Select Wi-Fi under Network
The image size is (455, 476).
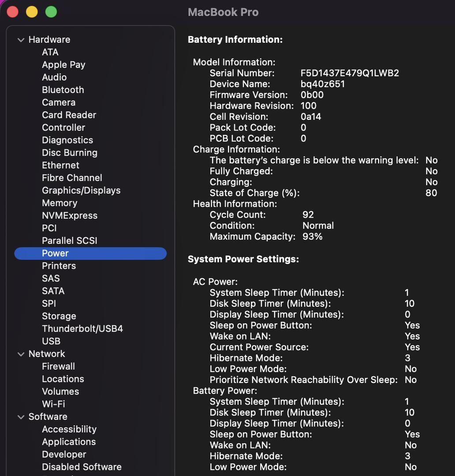[x=53, y=404]
